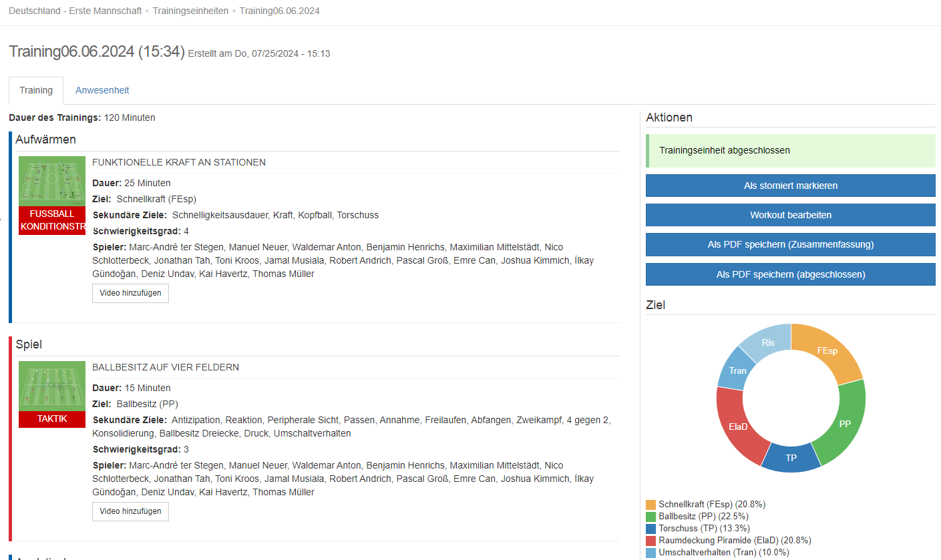The width and height of the screenshot is (941, 560).
Task: Click Deutschland - Erste Mannschaft breadcrumb
Action: tap(74, 11)
